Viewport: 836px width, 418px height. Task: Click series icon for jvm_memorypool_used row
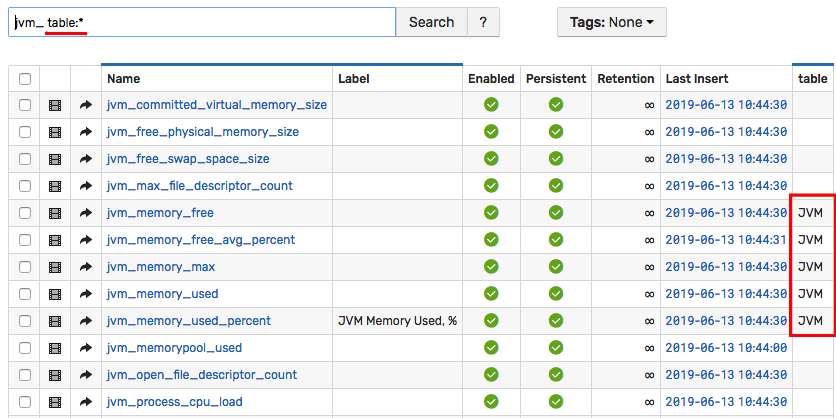click(x=55, y=348)
